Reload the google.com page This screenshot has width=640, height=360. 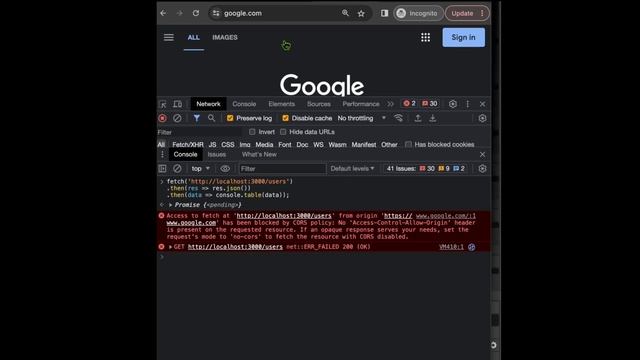click(196, 13)
